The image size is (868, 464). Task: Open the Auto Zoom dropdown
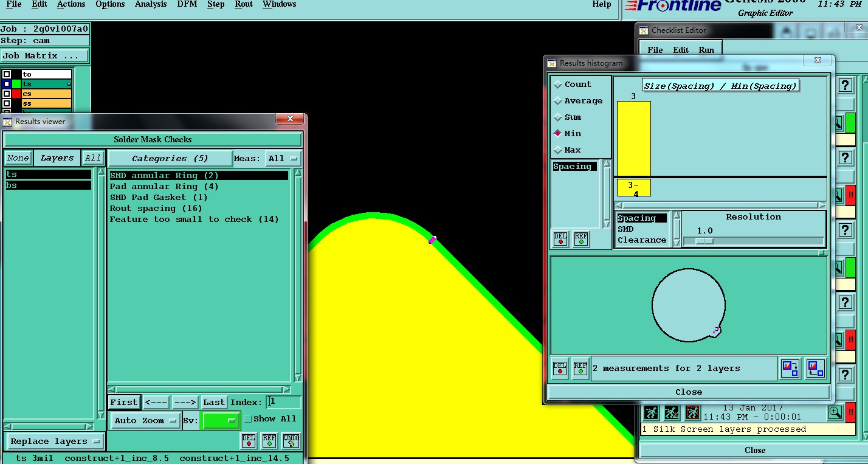(x=145, y=421)
